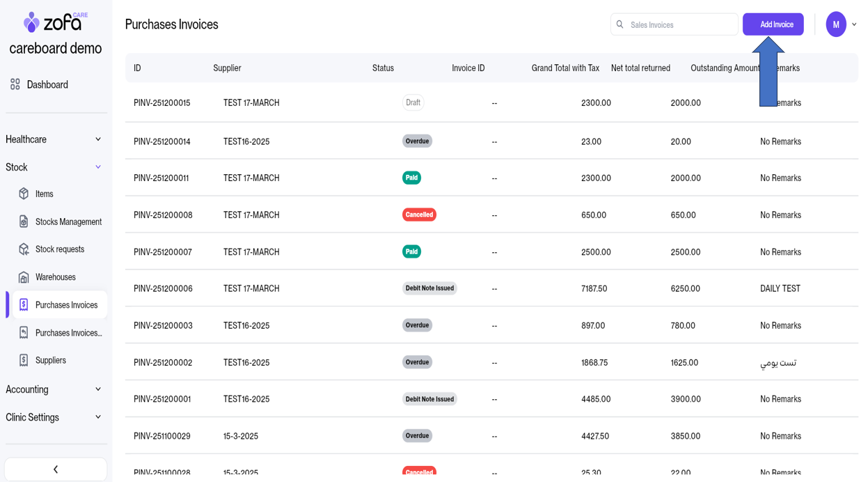Click the search magnifier icon
This screenshot has width=868, height=482.
[x=620, y=24]
